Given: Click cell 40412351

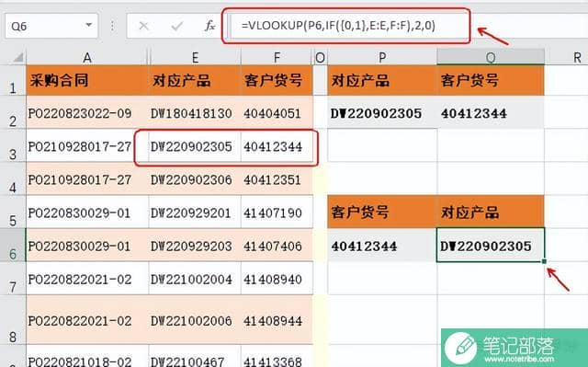Looking at the screenshot, I should (277, 179).
